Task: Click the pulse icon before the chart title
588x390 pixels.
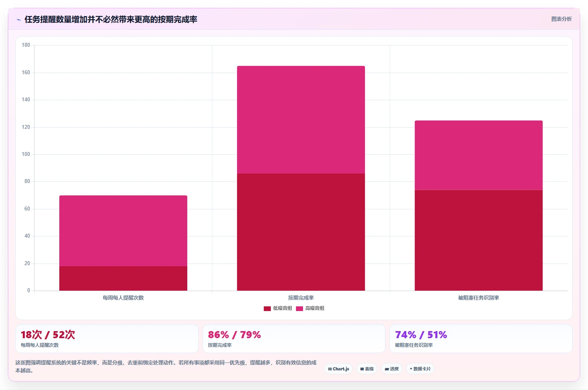Action: pos(18,20)
